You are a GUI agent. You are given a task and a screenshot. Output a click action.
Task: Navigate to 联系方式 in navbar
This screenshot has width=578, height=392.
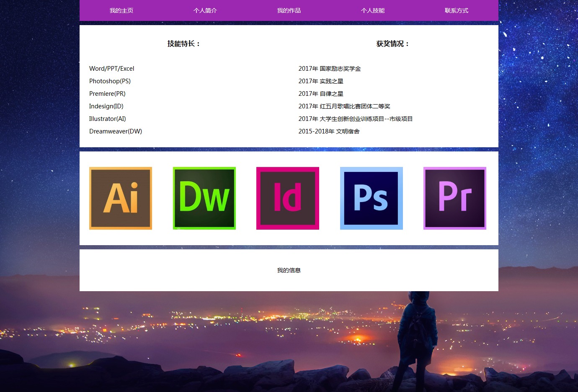coord(457,10)
